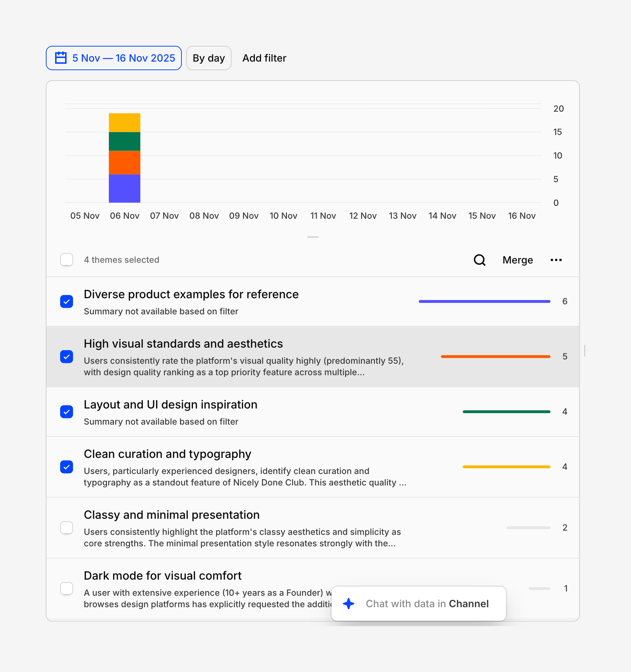This screenshot has width=631, height=672.
Task: Click Add filter
Action: tap(264, 58)
